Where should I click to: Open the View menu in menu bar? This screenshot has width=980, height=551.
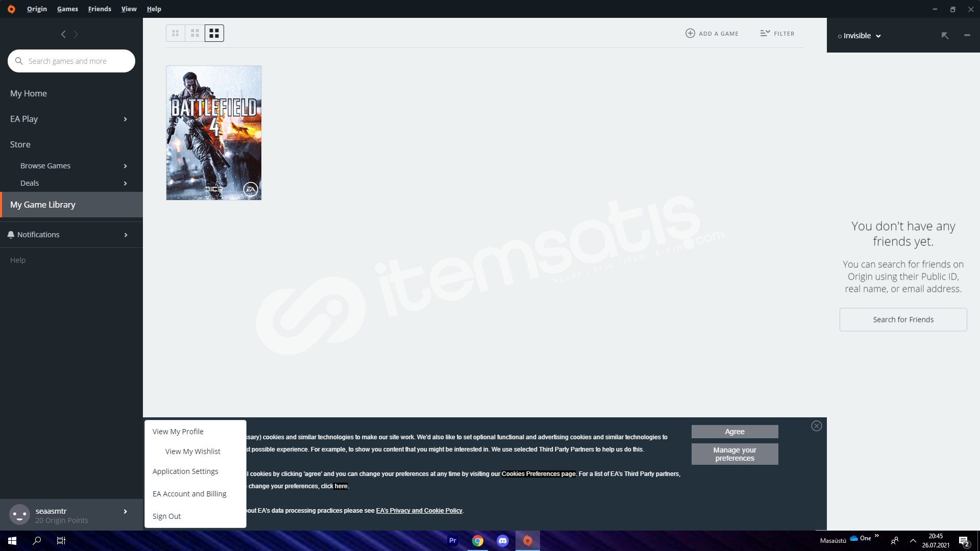click(x=129, y=9)
